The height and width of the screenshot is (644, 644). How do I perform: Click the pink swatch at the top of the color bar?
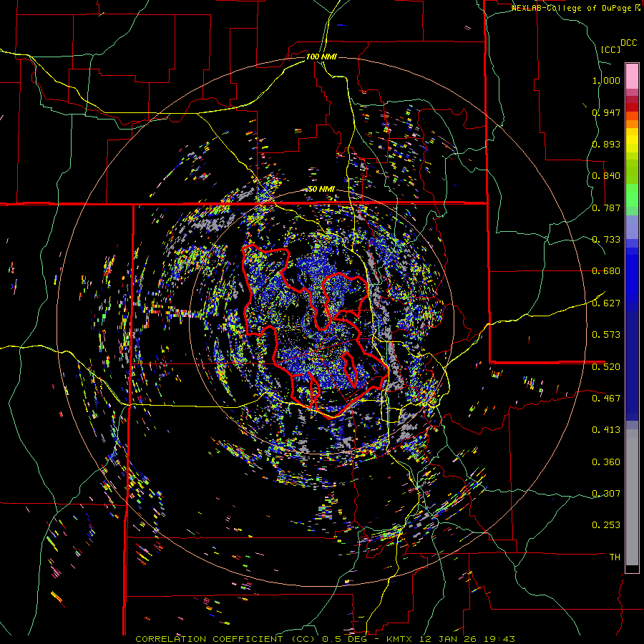point(632,76)
